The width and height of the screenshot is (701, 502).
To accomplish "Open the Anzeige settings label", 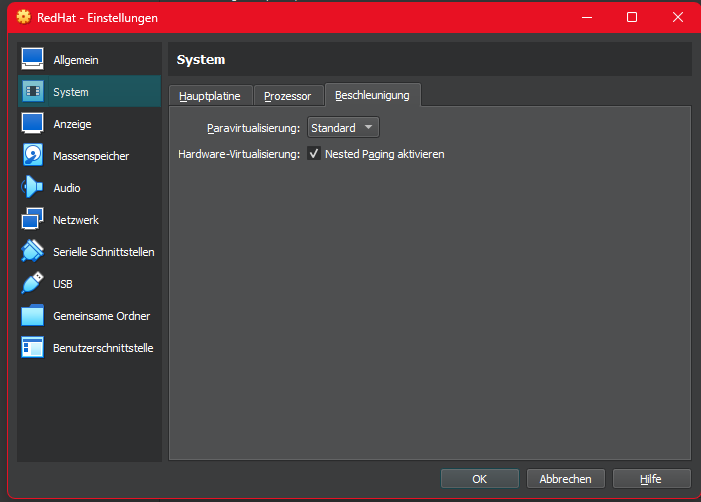I will [x=72, y=124].
